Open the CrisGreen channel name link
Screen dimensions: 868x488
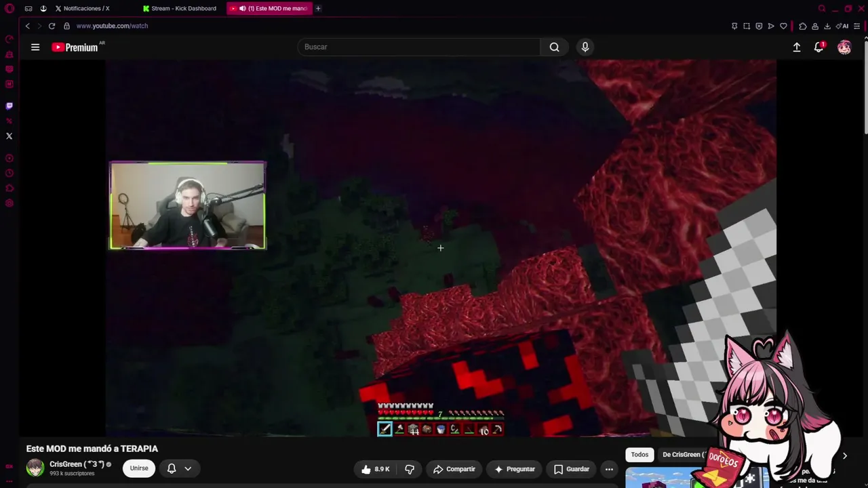pos(77,464)
